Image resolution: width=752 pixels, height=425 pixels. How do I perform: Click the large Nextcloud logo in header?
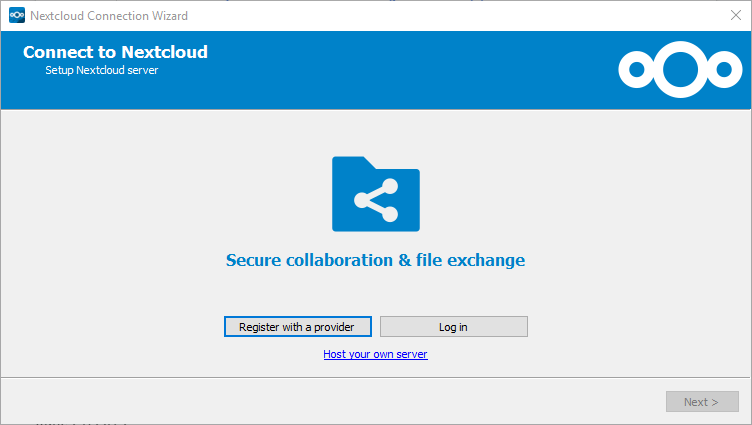click(680, 70)
